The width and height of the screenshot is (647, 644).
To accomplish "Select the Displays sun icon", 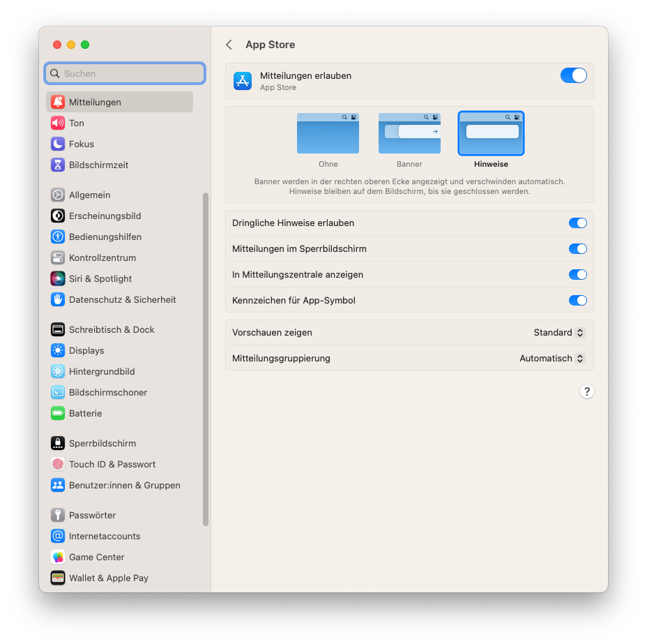I will pos(58,350).
